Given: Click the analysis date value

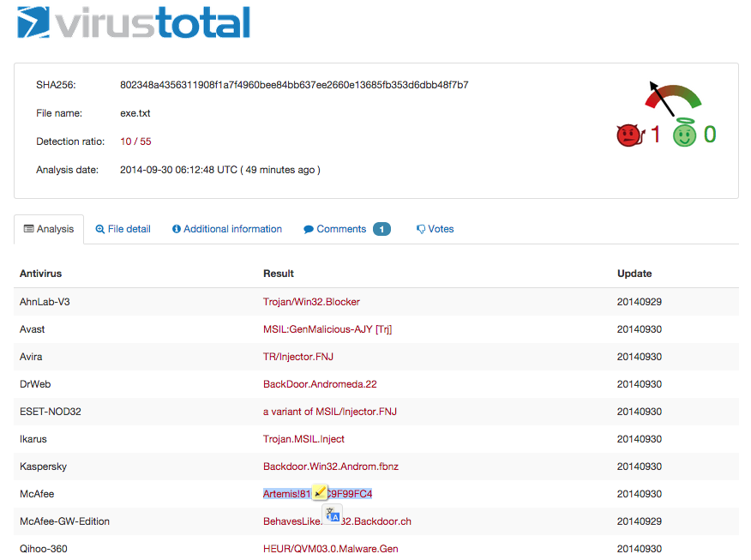Looking at the screenshot, I should [219, 170].
